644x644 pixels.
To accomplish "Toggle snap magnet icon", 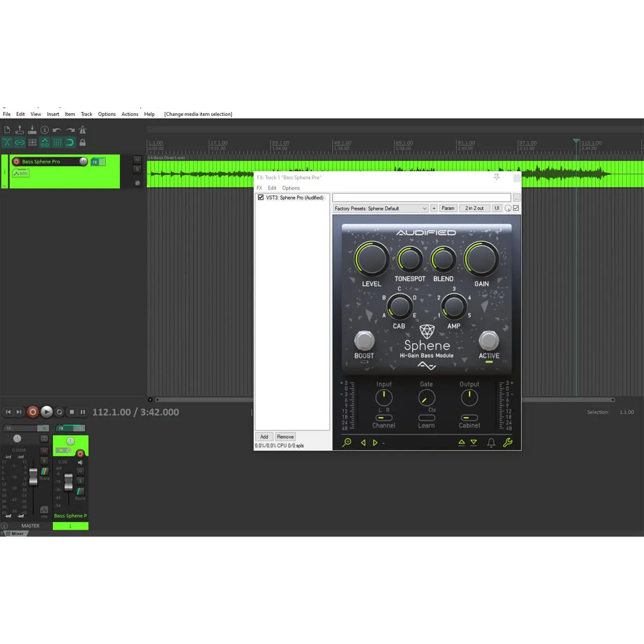I will pos(70,142).
